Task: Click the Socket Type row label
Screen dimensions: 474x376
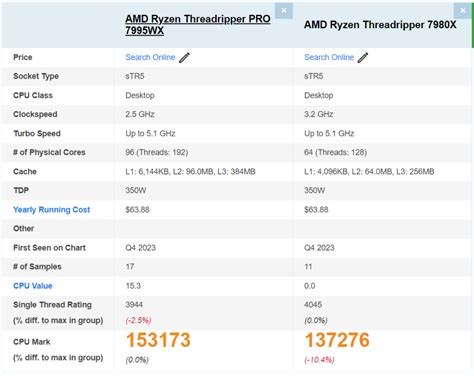Action: click(x=36, y=76)
